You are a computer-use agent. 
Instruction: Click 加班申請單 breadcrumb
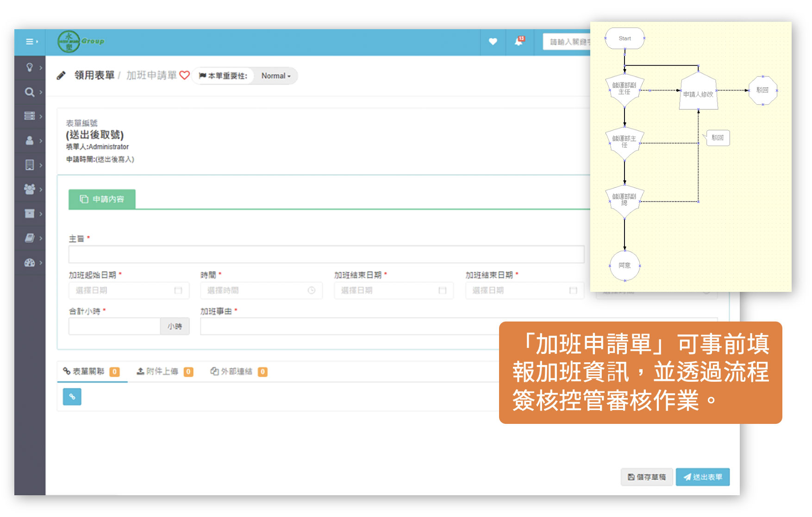(x=151, y=76)
